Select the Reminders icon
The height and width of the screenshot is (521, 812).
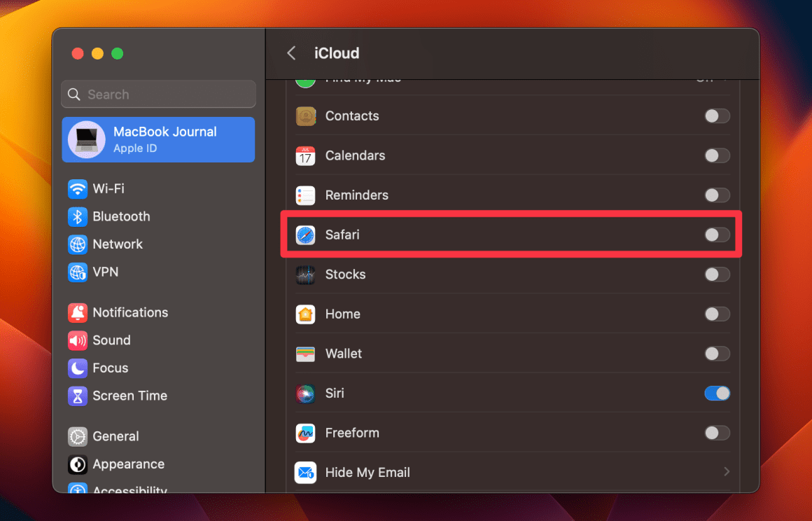(x=305, y=195)
